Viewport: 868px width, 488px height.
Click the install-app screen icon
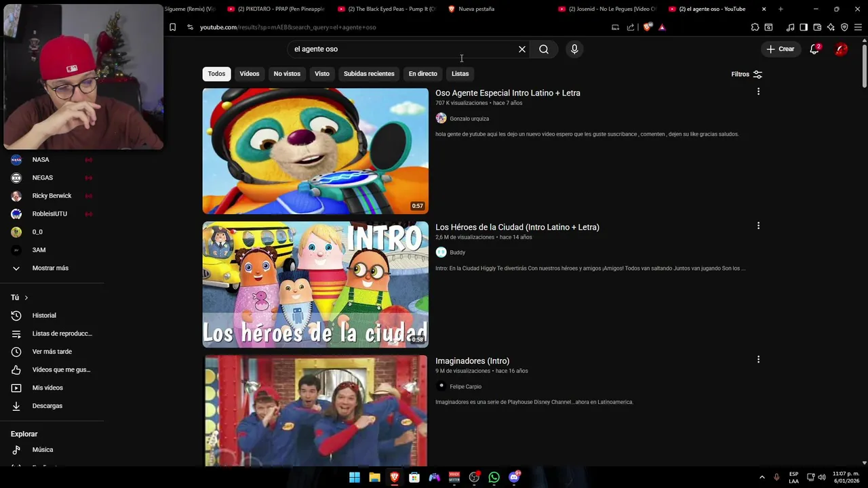click(x=615, y=27)
